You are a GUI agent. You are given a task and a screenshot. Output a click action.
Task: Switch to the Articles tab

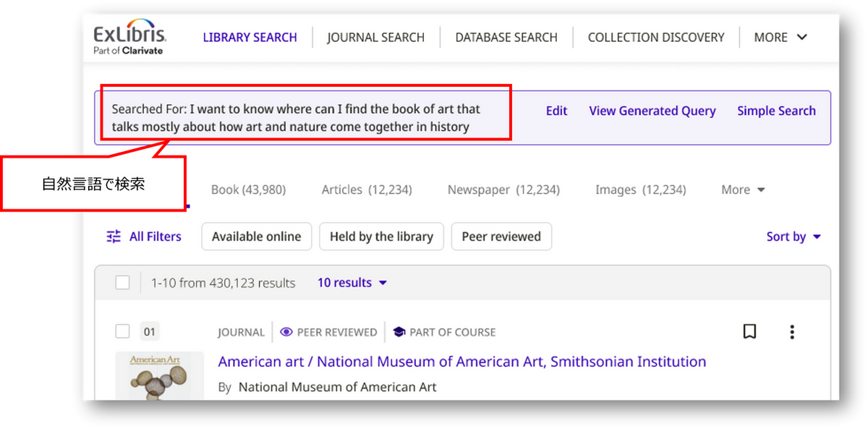click(366, 190)
